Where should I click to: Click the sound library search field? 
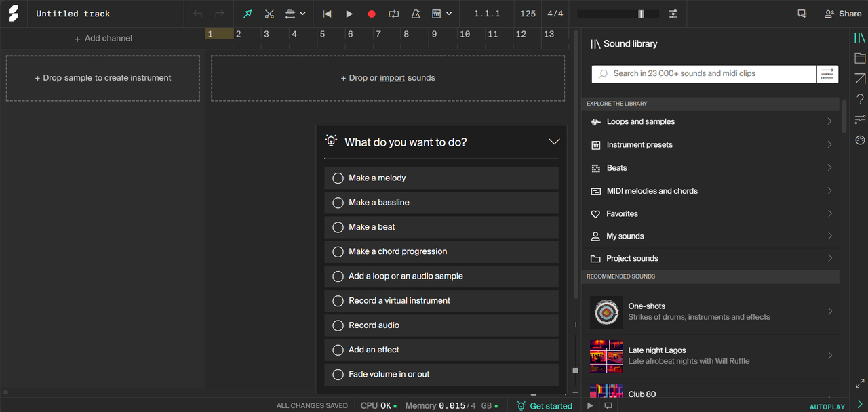tap(704, 74)
